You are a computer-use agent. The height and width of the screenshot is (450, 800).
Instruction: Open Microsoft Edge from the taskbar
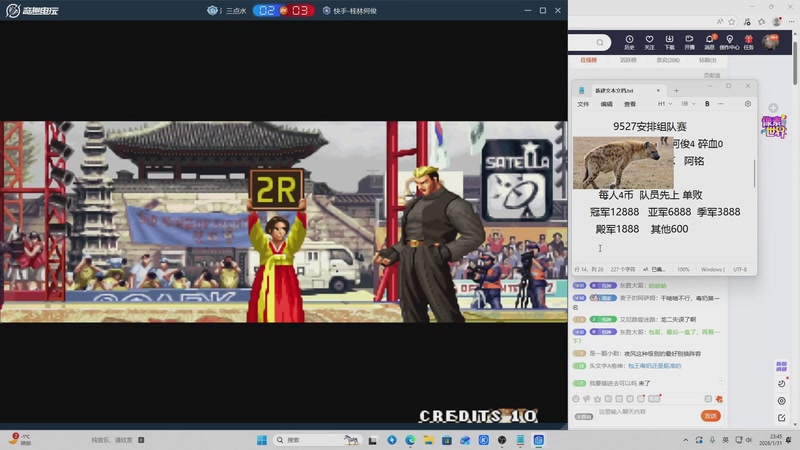click(x=410, y=440)
